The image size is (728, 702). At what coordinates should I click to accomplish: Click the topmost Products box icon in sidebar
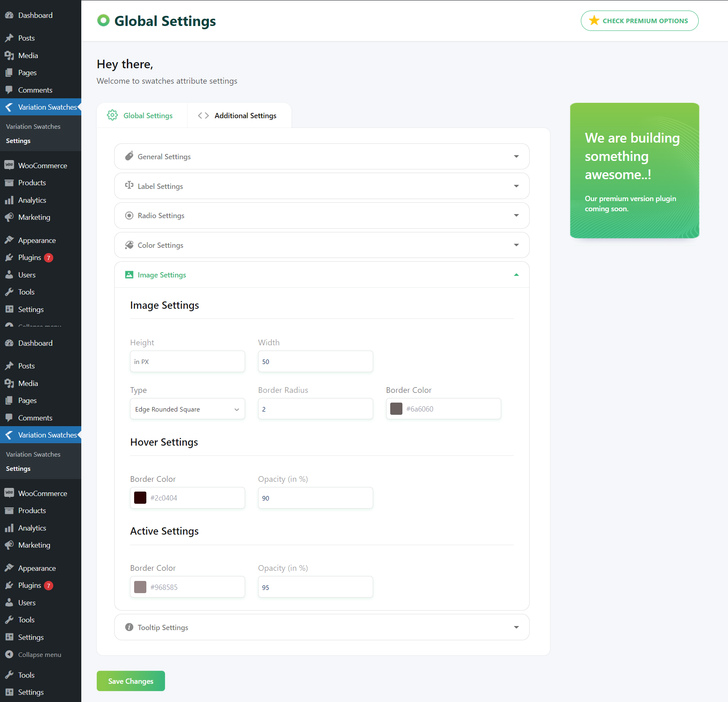click(9, 182)
